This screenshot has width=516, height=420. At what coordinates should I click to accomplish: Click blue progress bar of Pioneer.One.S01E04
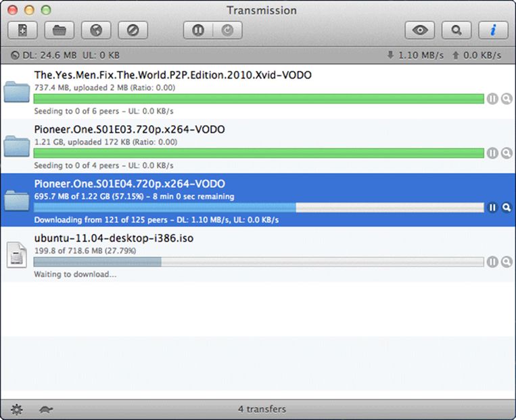[258, 208]
